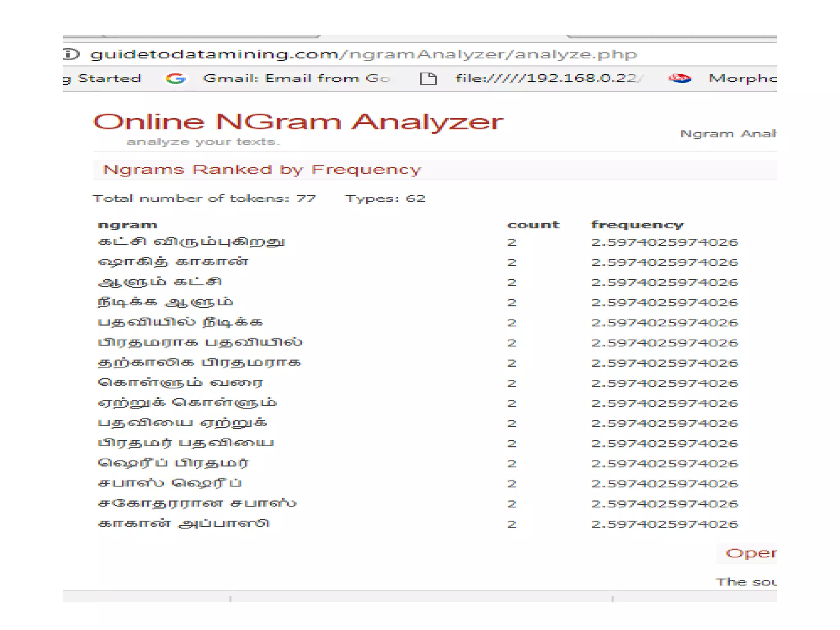Click the guidetodatamining.com address bar URL
The width and height of the screenshot is (840, 630).
(363, 54)
